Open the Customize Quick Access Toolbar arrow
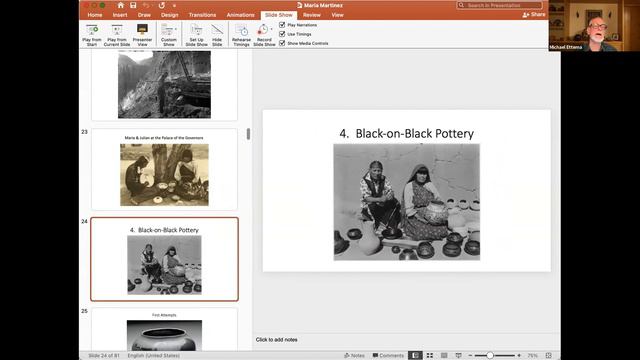Screen dimensions: 640x360 pyautogui.click(x=174, y=6)
